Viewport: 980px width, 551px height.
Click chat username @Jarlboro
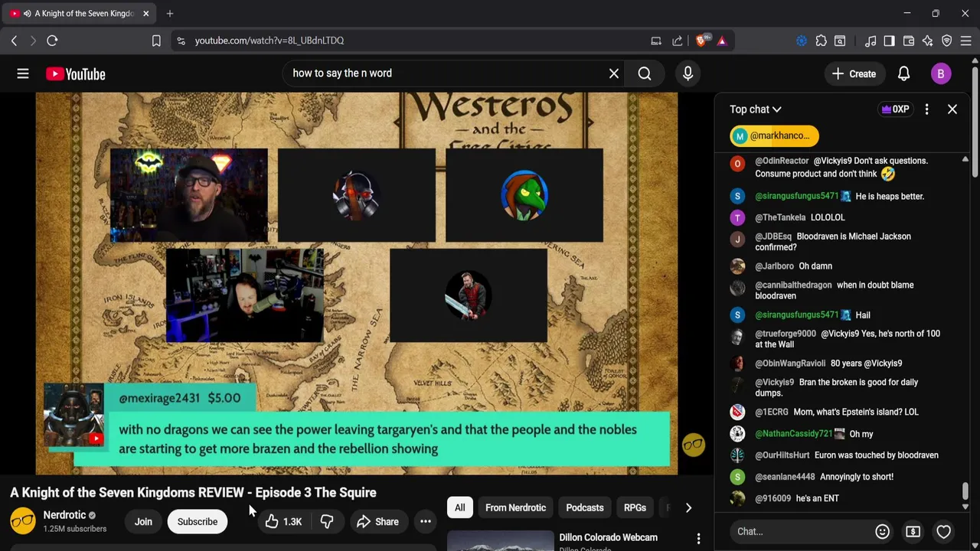tap(774, 266)
